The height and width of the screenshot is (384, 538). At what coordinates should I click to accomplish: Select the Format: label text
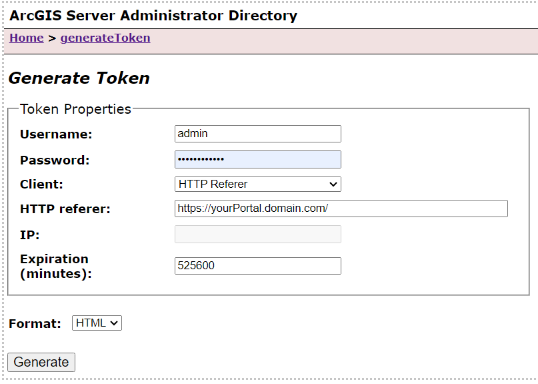coord(35,324)
